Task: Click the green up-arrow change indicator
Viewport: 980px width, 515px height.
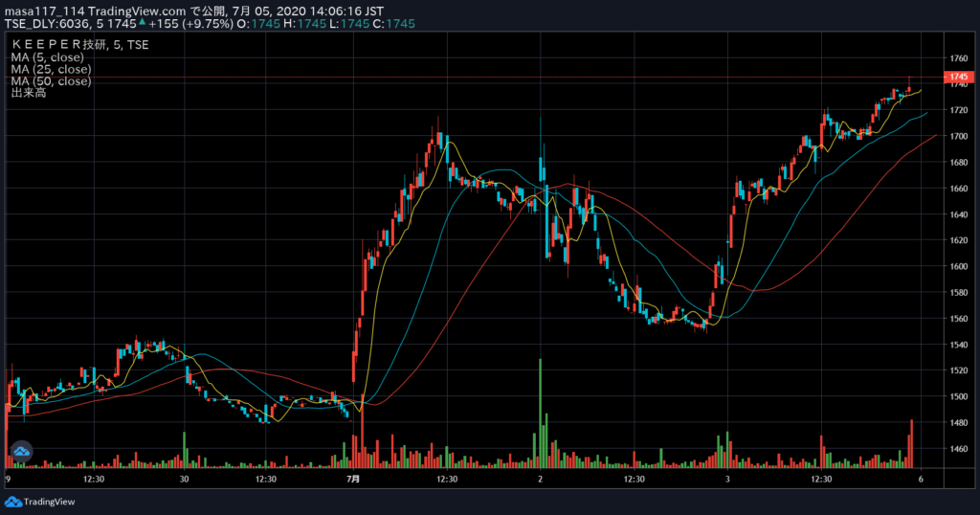Action: (x=143, y=22)
